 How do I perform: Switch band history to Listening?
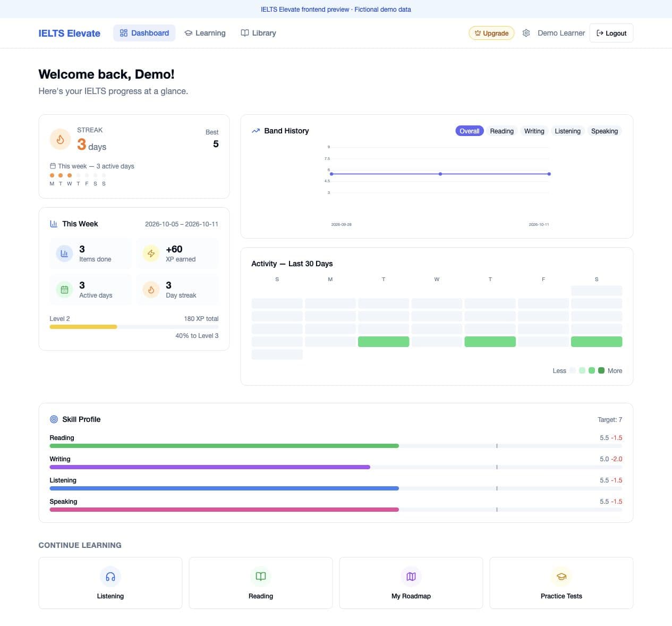point(568,131)
